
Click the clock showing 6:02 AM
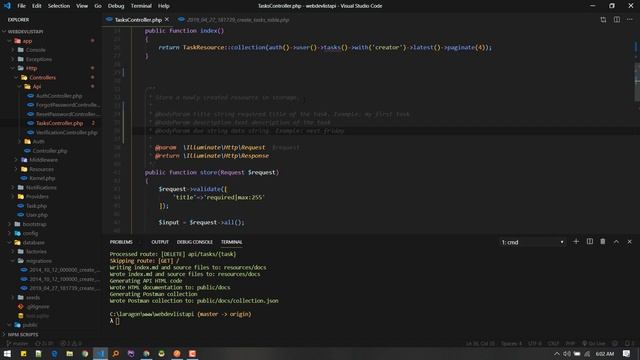[x=604, y=353]
